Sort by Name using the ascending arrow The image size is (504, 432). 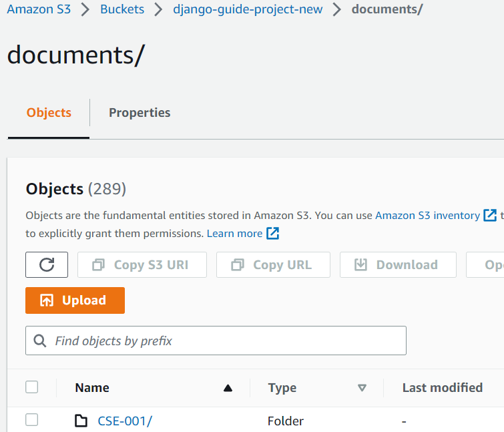(x=228, y=388)
